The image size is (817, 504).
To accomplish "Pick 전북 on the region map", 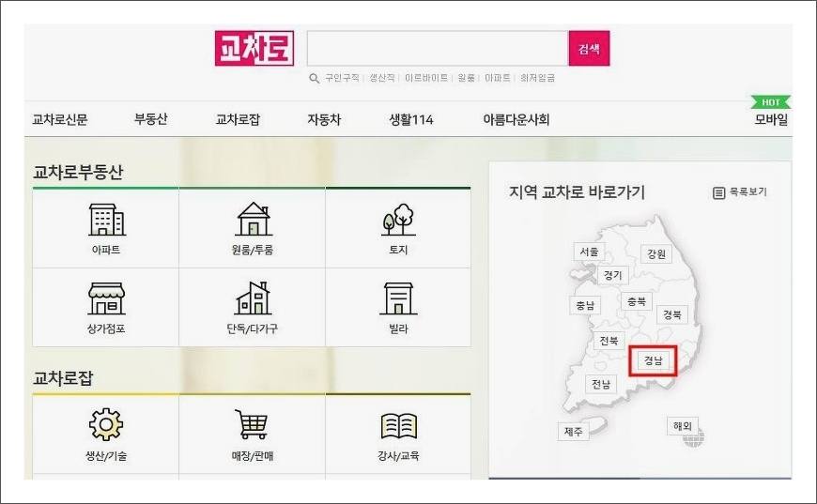I will click(x=609, y=341).
